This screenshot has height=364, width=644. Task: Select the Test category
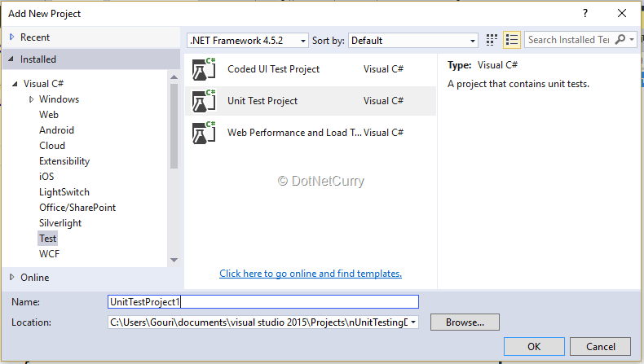[47, 239]
